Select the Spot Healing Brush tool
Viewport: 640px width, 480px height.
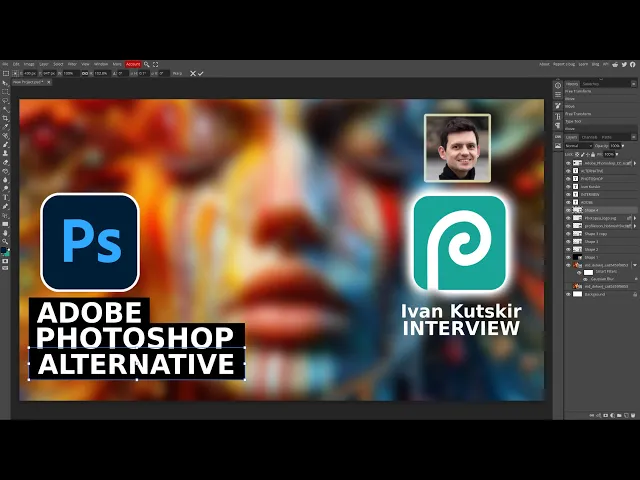pyautogui.click(x=5, y=136)
